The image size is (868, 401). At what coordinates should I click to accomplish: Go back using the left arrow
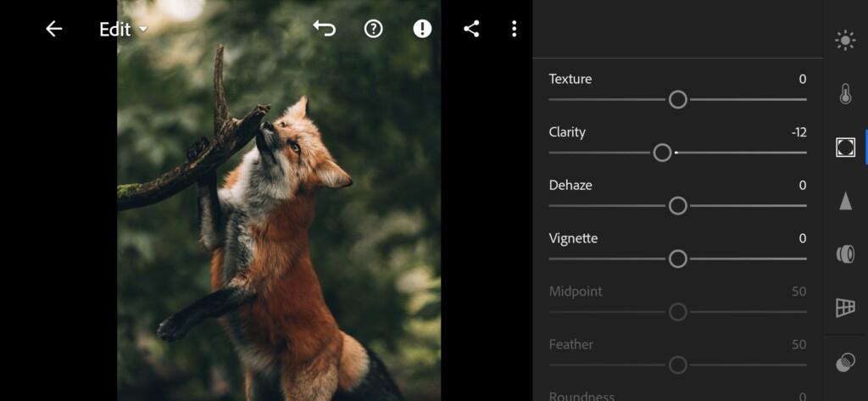click(x=53, y=29)
